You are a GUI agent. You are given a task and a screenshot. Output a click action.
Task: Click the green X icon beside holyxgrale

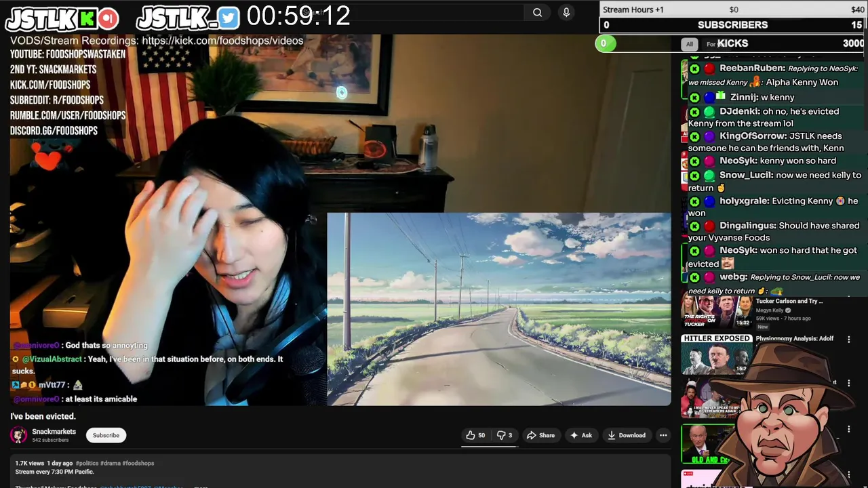(x=694, y=201)
